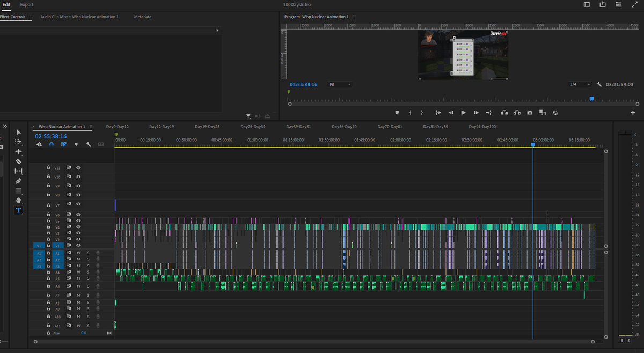Select the Rectangle shape tool

pos(18,190)
